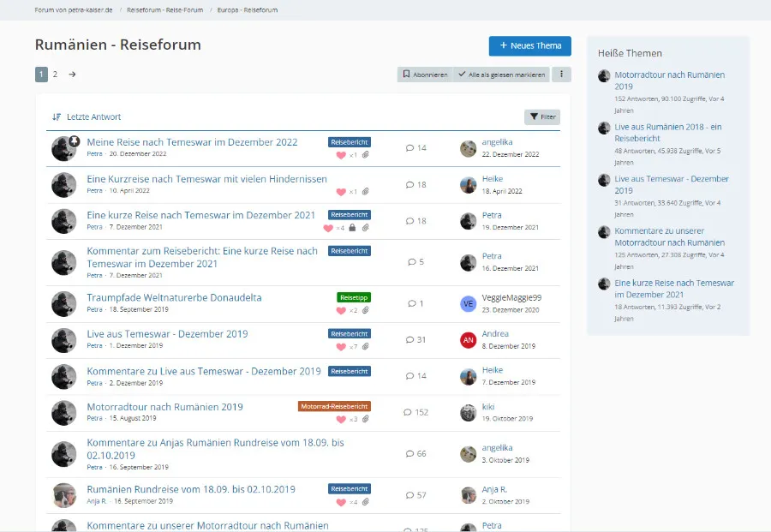Click kiki's avatar in Motorradtour thread row
The width and height of the screenshot is (771, 532).
click(468, 413)
